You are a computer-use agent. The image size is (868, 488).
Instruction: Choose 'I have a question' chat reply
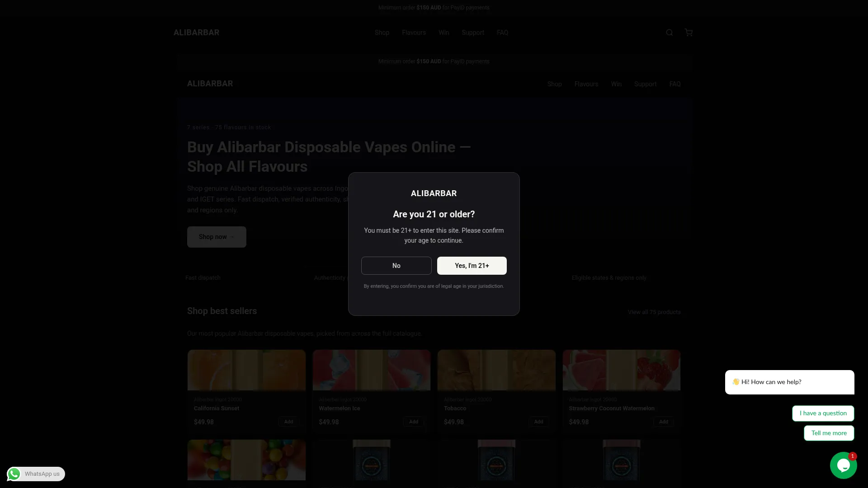point(823,413)
